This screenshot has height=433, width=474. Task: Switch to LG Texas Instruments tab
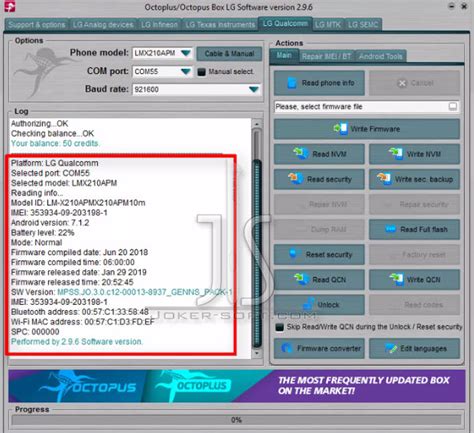(x=220, y=25)
